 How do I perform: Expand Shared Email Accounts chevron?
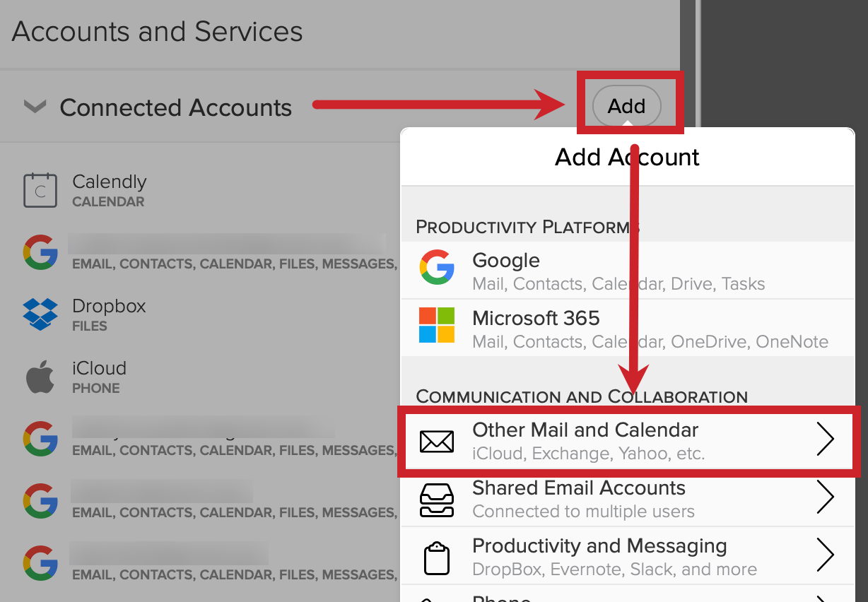826,497
